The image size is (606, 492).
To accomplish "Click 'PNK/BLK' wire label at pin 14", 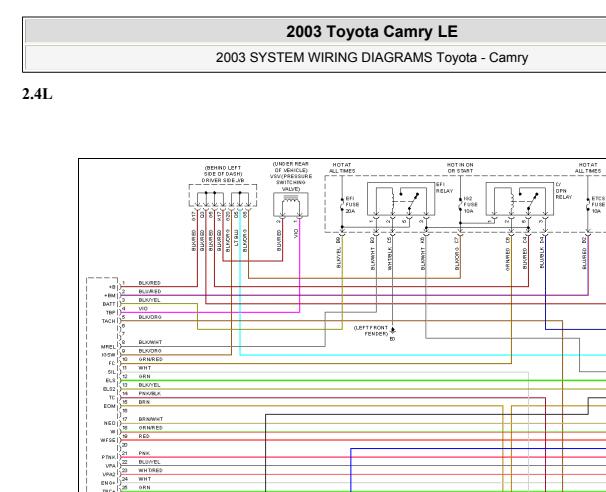I will [x=150, y=393].
